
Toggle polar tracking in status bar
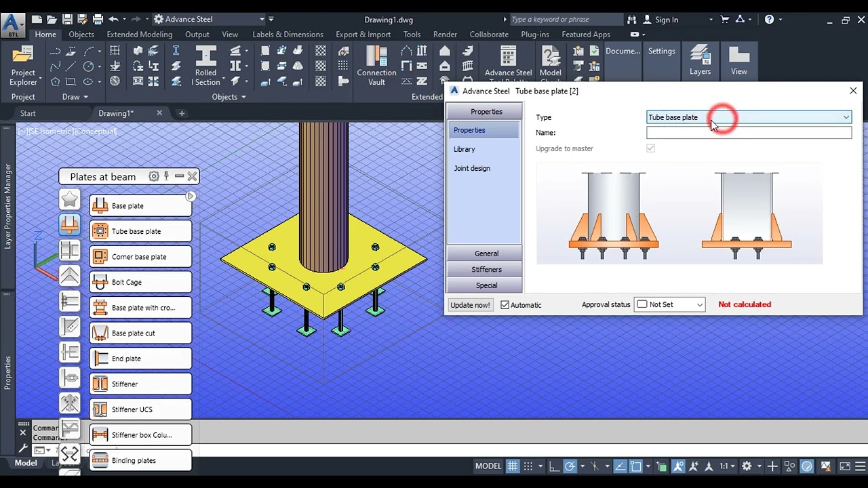[x=570, y=466]
